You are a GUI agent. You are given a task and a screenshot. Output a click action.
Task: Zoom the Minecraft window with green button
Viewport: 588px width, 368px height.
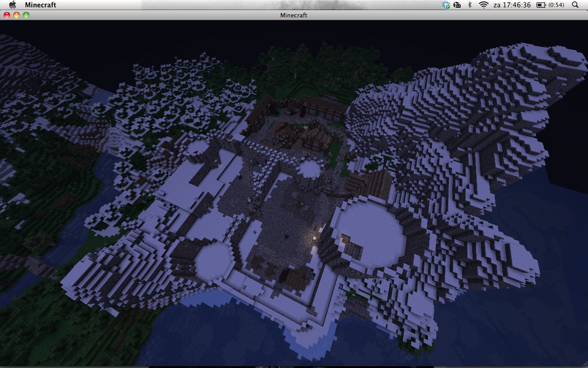click(26, 15)
